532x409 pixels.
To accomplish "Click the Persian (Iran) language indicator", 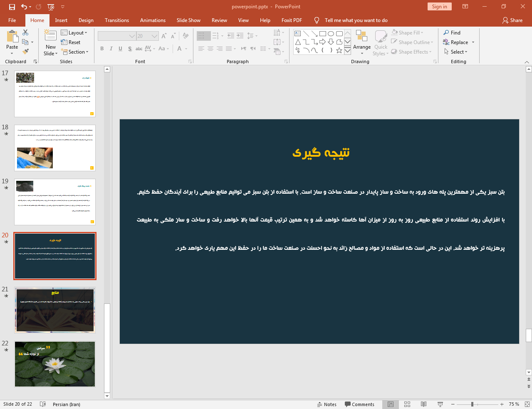I will tap(67, 404).
